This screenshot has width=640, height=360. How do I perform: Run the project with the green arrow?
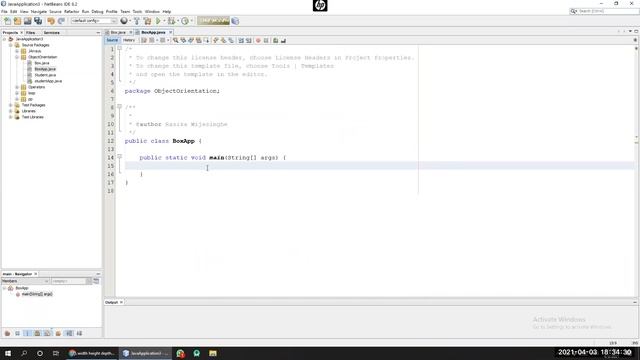click(x=158, y=21)
